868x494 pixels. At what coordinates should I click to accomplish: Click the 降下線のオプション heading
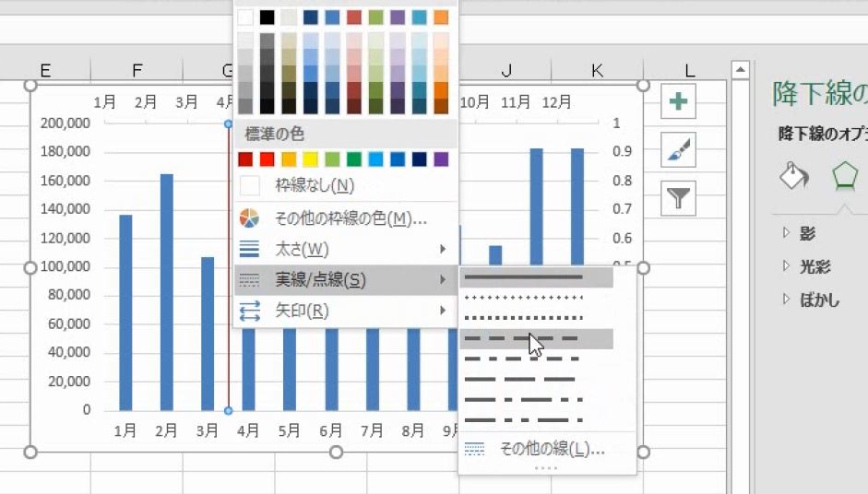coord(823,134)
